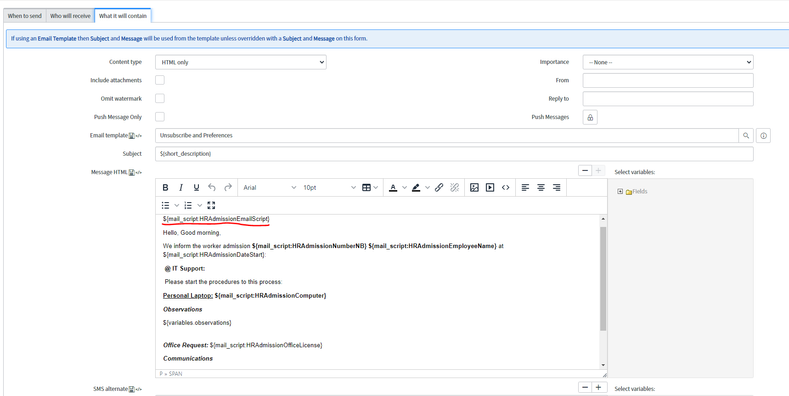789x396 pixels.
Task: Expand Message HTML field with plus button
Action: [x=598, y=171]
